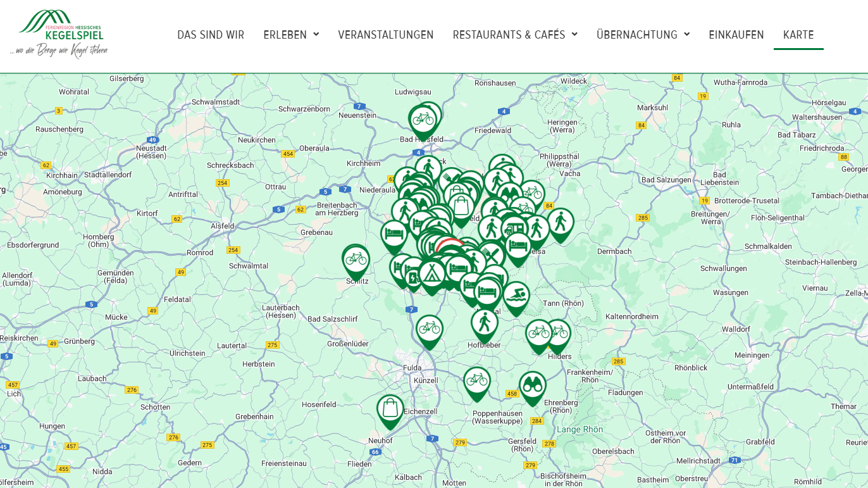Expand the Restaurants & Cafés dropdown
Viewport: 868px width, 488px height.
coord(515,35)
